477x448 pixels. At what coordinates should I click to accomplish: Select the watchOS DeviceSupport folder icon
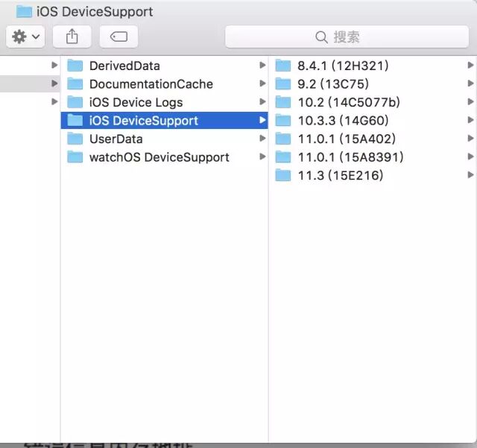pyautogui.click(x=75, y=157)
